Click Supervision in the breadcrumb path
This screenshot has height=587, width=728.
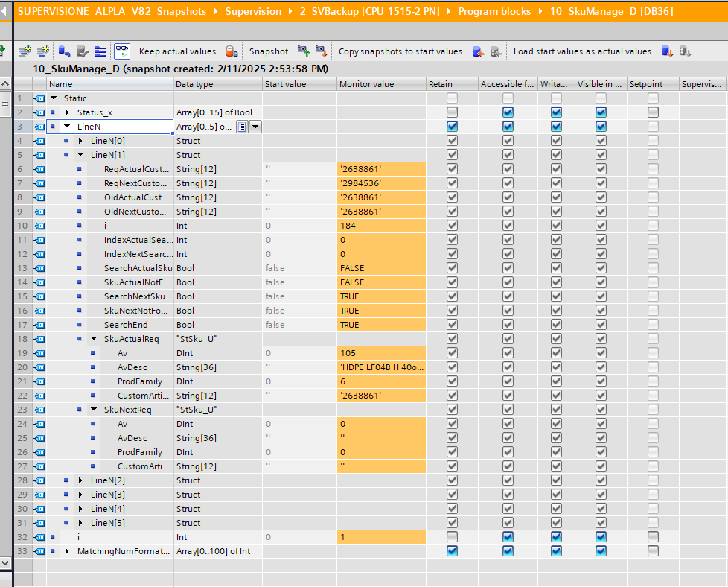click(x=254, y=11)
